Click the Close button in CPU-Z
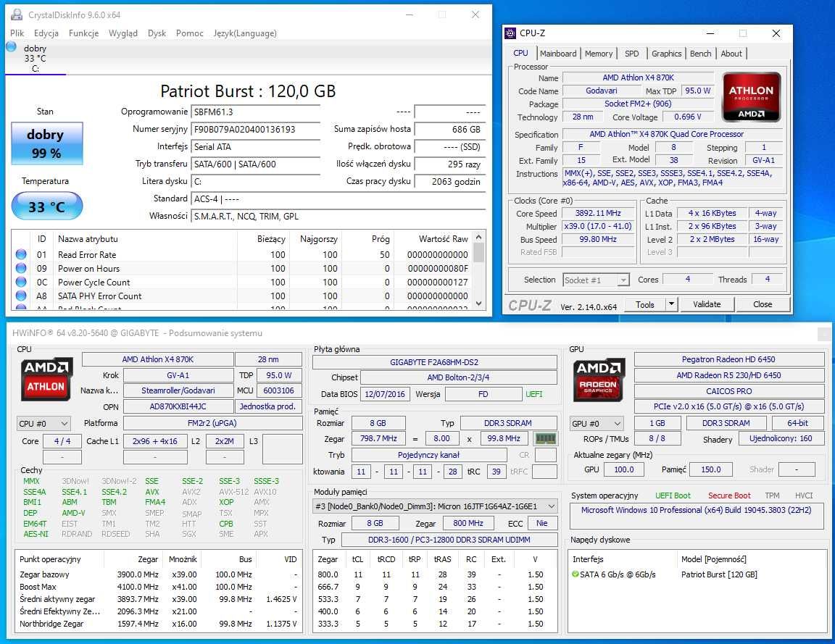The image size is (835, 644). [763, 304]
